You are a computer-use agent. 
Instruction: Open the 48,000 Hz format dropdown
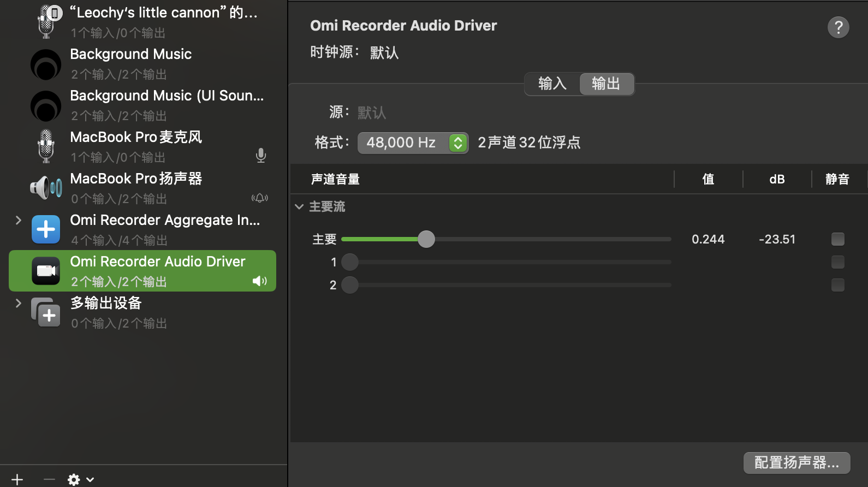click(x=413, y=143)
